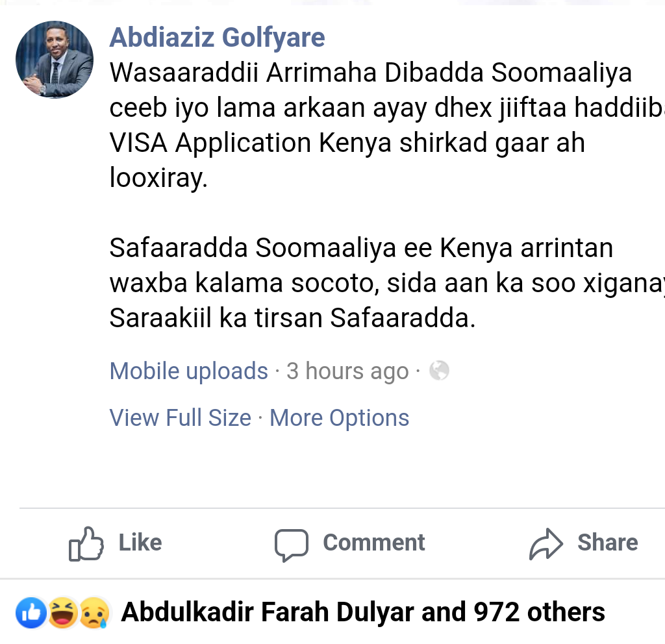Click the Comment text label

[x=374, y=543]
